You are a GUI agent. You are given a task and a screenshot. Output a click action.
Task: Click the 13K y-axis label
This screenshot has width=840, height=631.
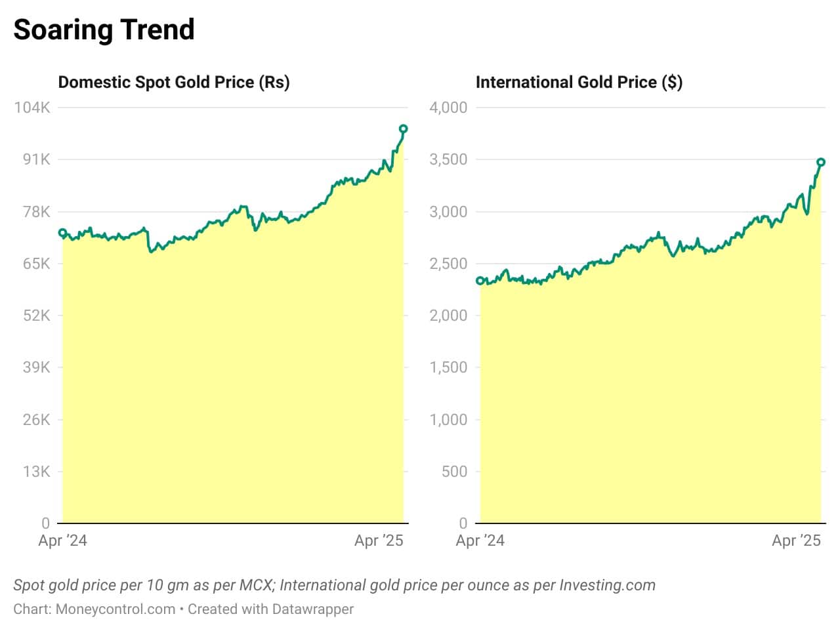pos(37,472)
